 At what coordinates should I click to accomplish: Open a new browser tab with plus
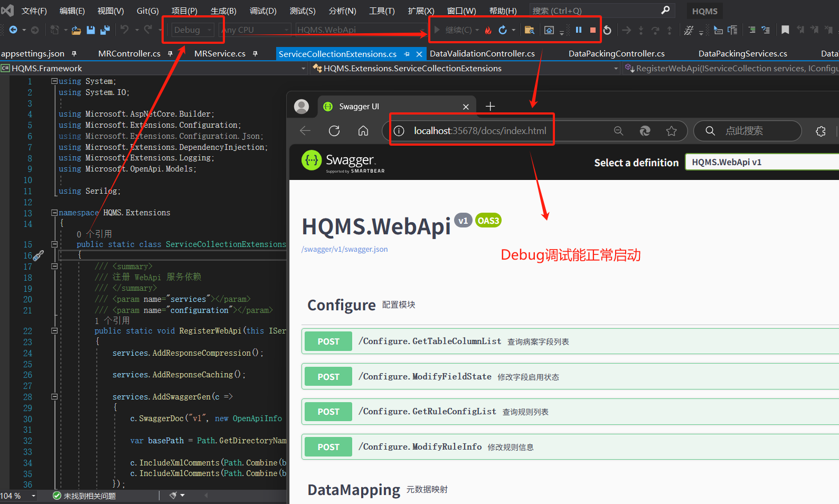(490, 106)
